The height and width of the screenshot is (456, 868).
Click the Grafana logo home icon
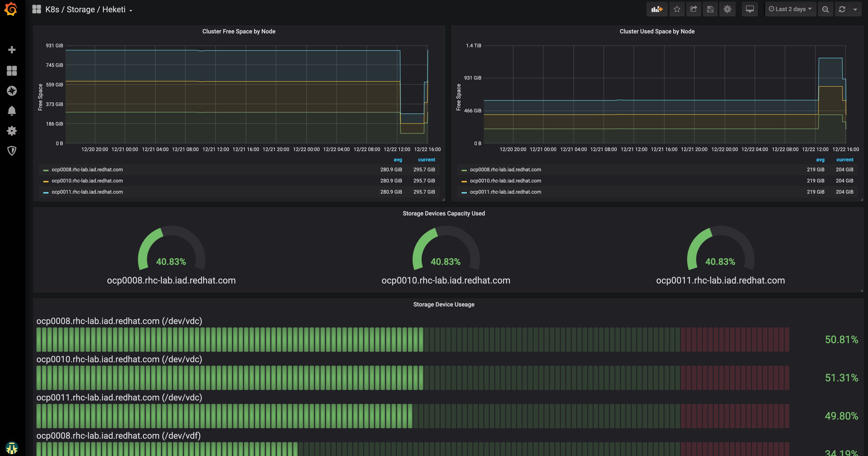point(11,9)
